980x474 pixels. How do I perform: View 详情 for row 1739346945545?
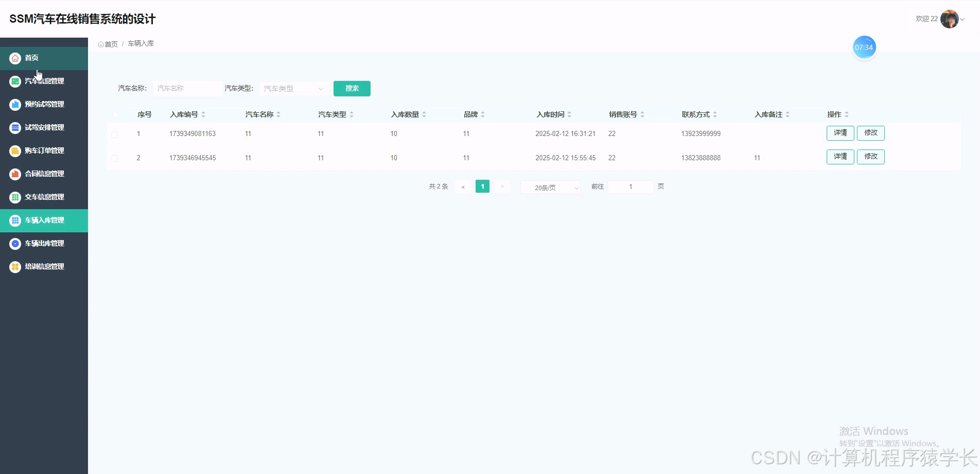pos(840,157)
